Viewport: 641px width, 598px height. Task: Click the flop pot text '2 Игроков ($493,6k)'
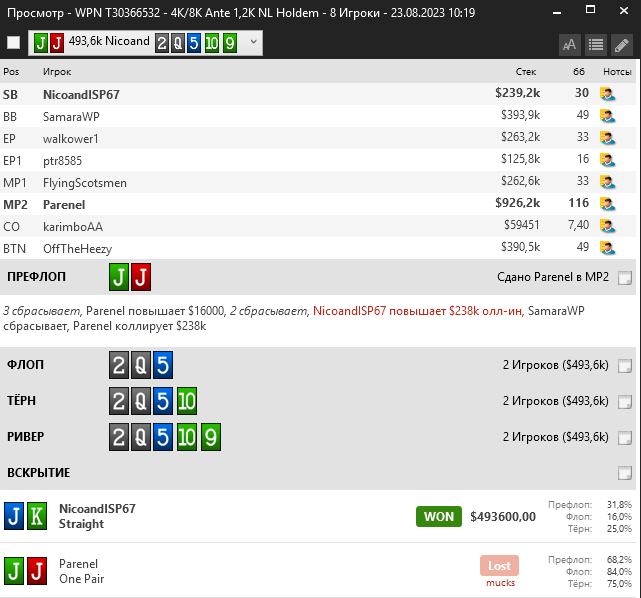tap(556, 365)
